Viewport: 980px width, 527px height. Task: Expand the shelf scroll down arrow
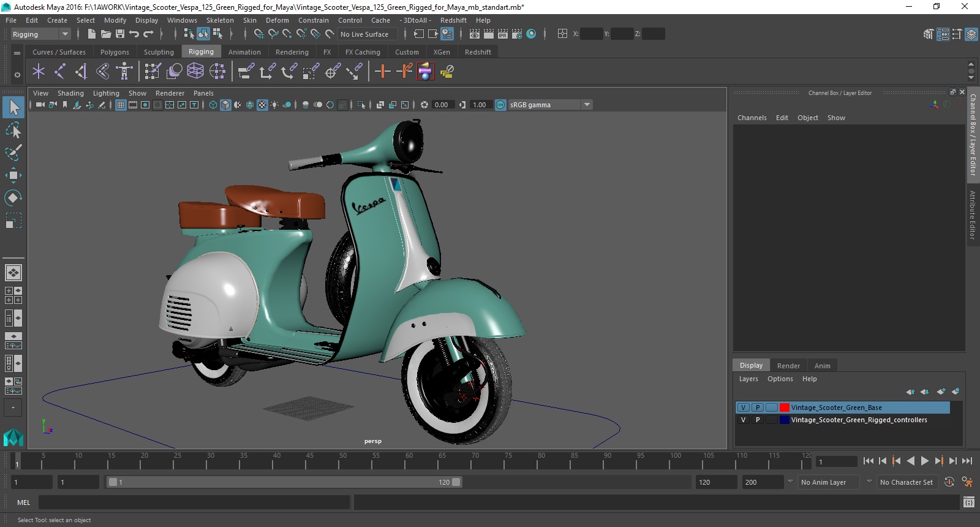971,78
